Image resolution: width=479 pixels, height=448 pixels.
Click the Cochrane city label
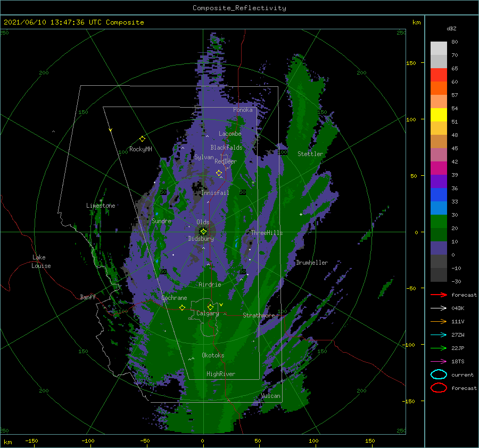(174, 298)
